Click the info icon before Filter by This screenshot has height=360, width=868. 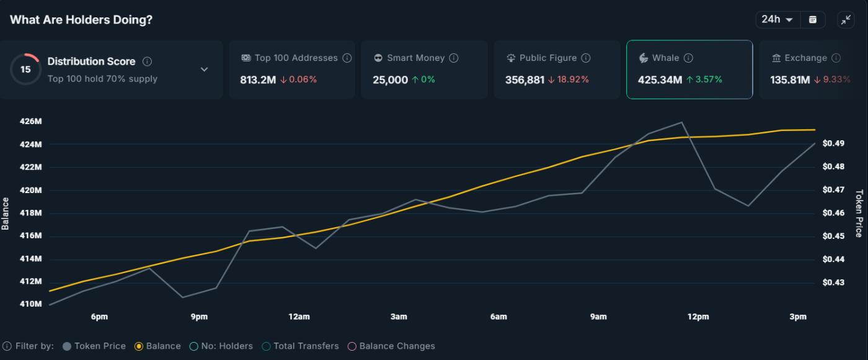[7, 346]
